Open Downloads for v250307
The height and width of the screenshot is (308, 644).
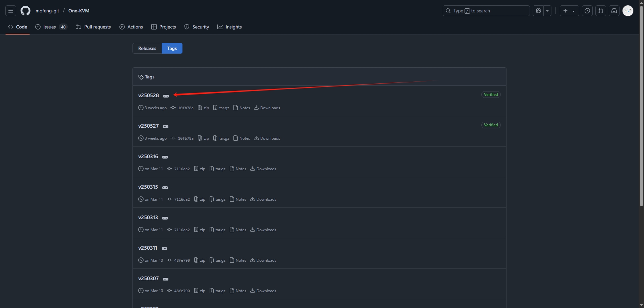click(263, 291)
